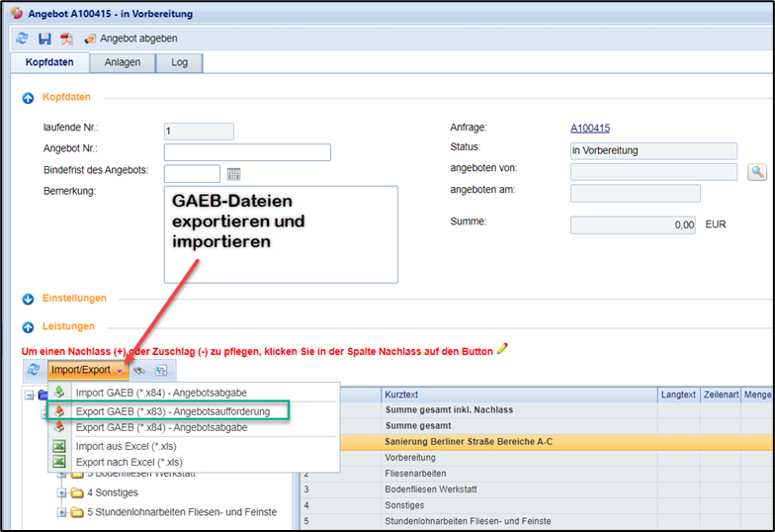Open the Anfrage link A100415
Screen dimensions: 775x532
[x=590, y=128]
